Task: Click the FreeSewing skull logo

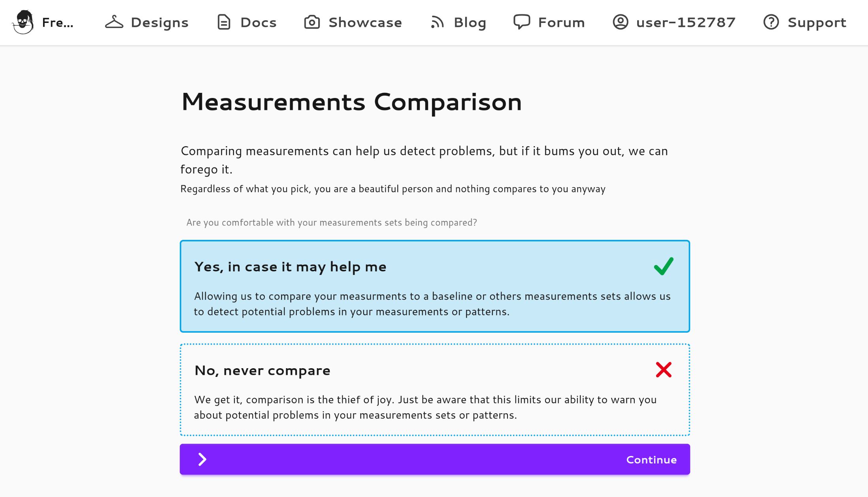Action: (23, 22)
